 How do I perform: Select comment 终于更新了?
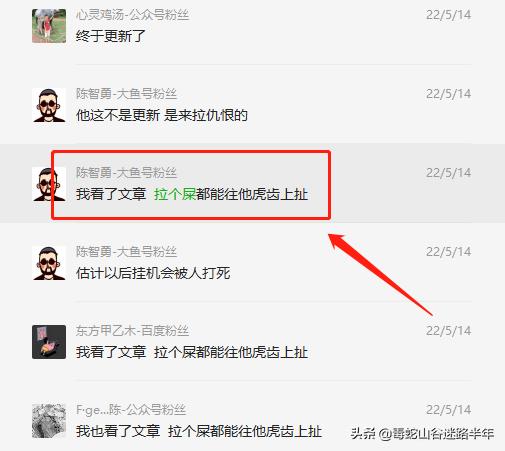click(111, 36)
